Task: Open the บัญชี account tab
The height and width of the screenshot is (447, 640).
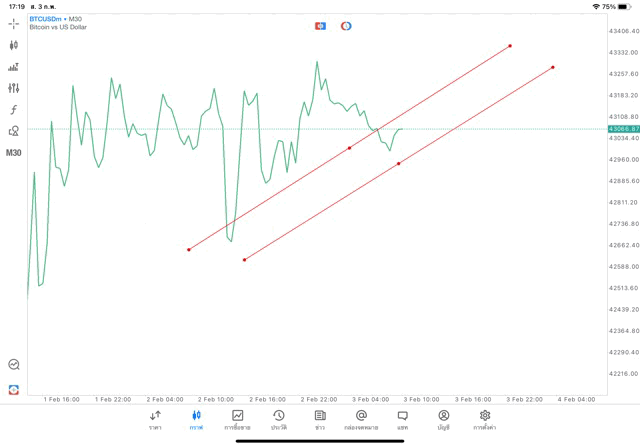Action: (x=443, y=419)
